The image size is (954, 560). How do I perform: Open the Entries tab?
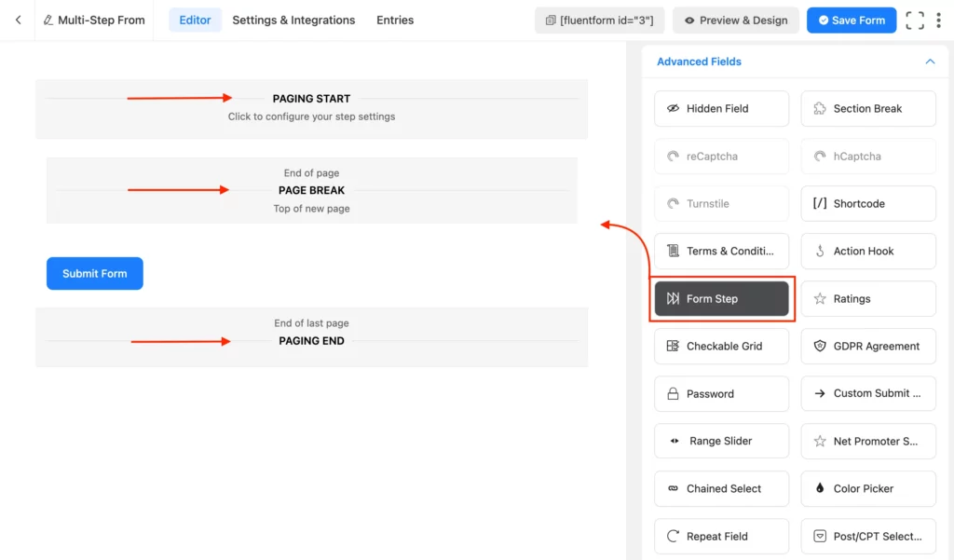pyautogui.click(x=394, y=20)
